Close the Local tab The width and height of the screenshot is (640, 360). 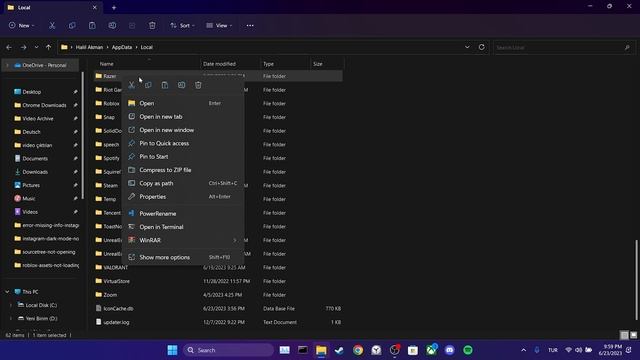coord(95,7)
